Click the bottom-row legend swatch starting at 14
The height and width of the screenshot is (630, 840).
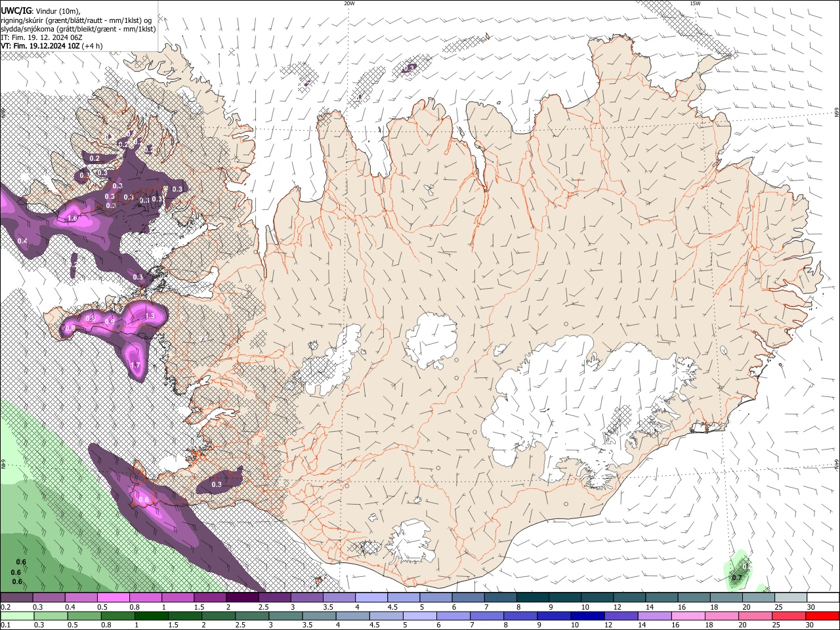point(654,616)
